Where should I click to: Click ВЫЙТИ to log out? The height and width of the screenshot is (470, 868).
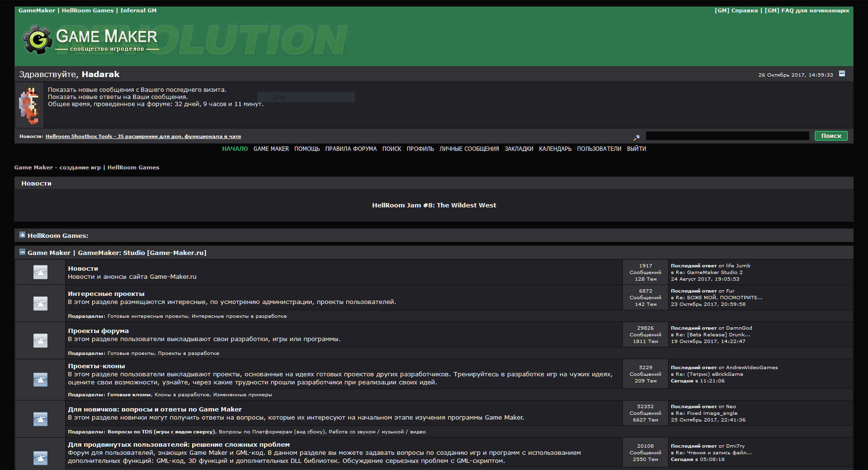point(636,149)
